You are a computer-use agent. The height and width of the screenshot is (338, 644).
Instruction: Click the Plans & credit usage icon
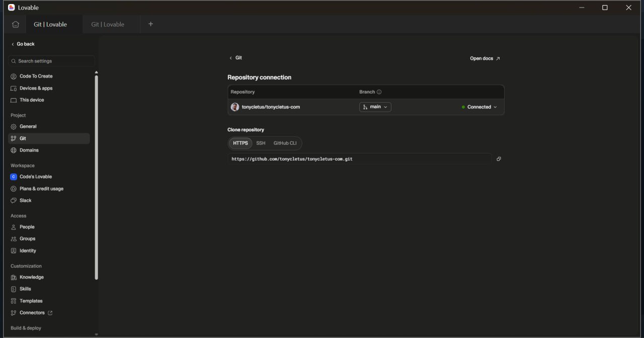pyautogui.click(x=14, y=189)
